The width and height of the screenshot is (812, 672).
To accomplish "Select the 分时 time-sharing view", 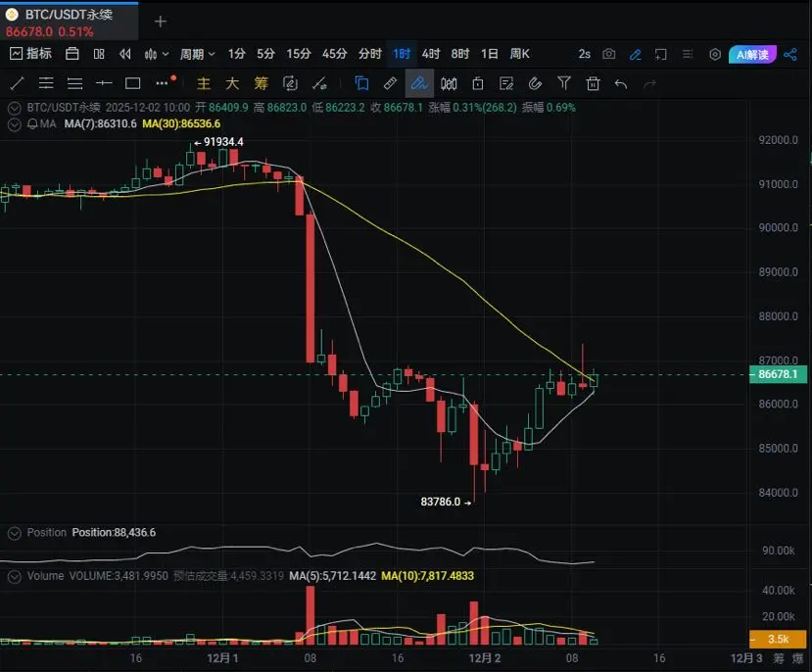I will (x=369, y=53).
